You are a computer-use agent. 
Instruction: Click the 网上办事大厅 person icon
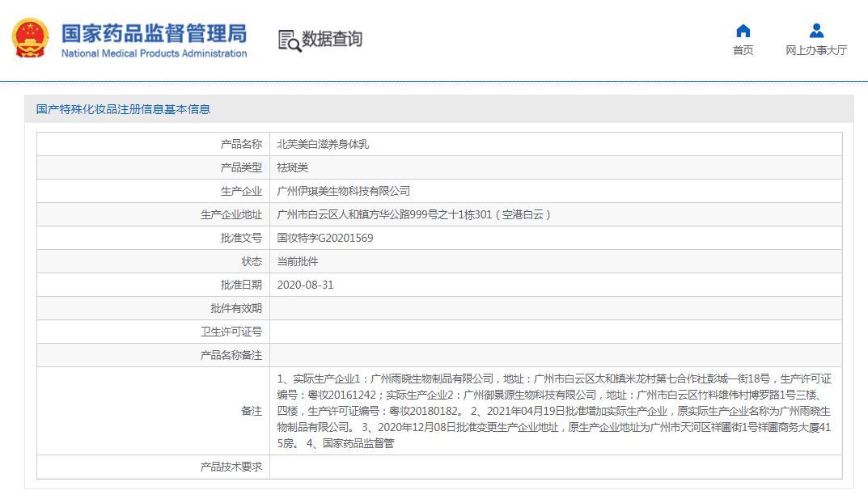[816, 31]
